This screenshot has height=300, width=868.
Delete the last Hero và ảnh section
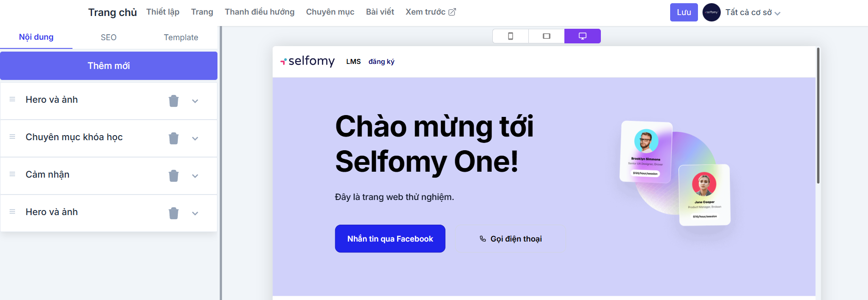click(x=174, y=213)
